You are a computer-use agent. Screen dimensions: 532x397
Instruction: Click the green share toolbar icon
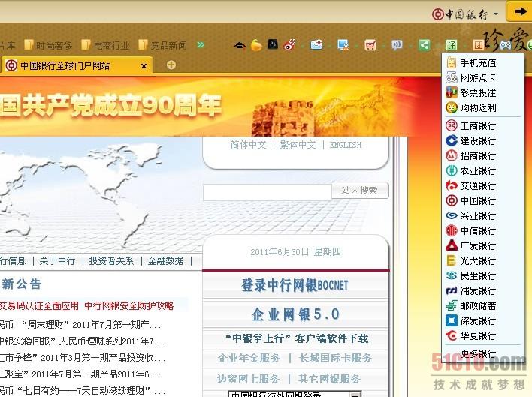(x=424, y=45)
